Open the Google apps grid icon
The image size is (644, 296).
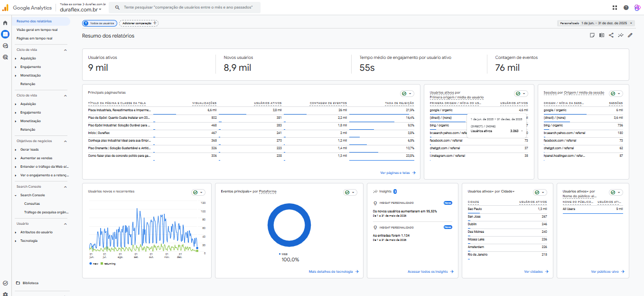point(615,8)
